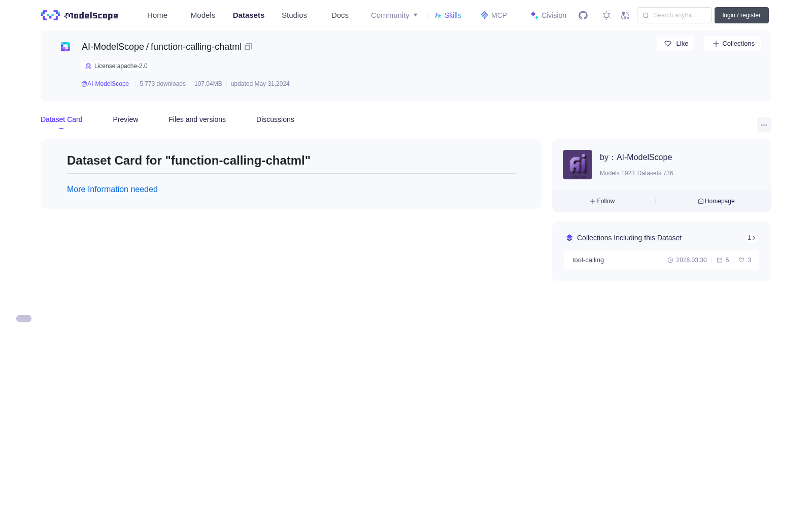Click the Collections layers icon

[569, 238]
